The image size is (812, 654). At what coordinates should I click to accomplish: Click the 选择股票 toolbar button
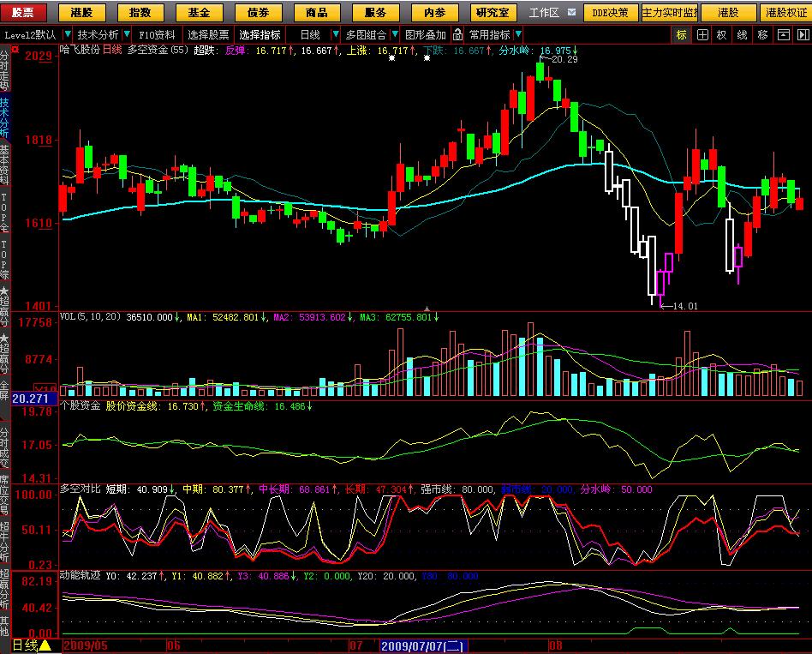[x=208, y=35]
